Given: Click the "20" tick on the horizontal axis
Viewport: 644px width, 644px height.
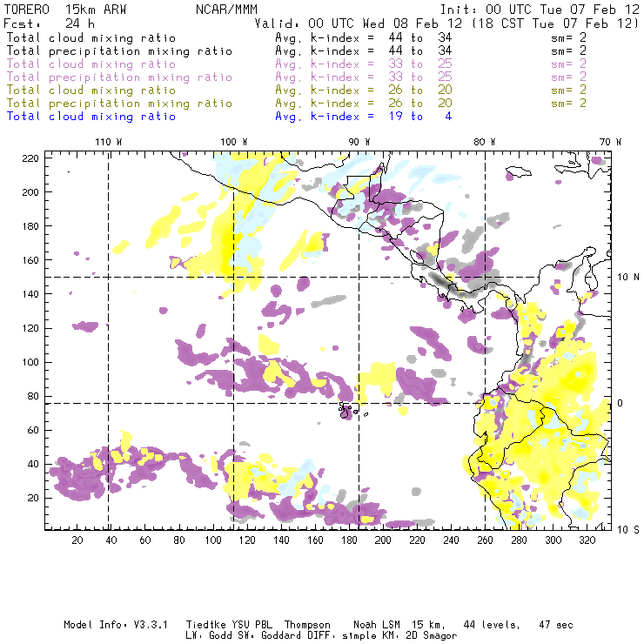Looking at the screenshot, I should coord(77,540).
